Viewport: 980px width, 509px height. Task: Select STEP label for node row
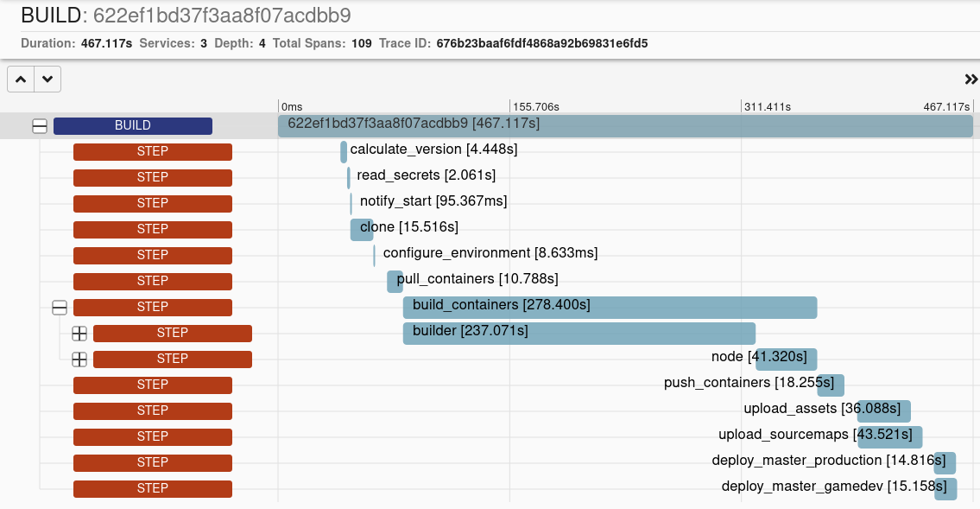tap(173, 359)
